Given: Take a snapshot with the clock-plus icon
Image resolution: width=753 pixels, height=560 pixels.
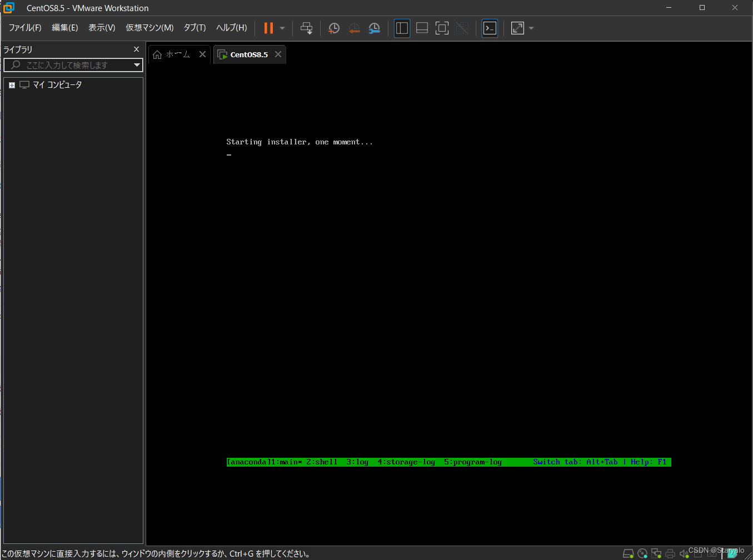Looking at the screenshot, I should click(334, 28).
